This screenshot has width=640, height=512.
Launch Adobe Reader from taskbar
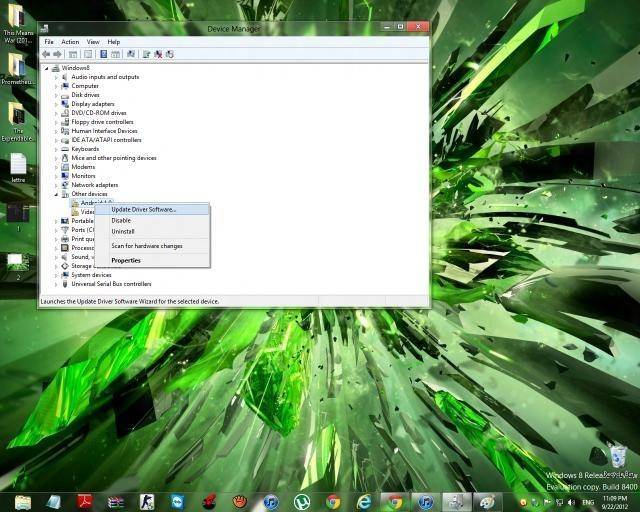point(85,502)
